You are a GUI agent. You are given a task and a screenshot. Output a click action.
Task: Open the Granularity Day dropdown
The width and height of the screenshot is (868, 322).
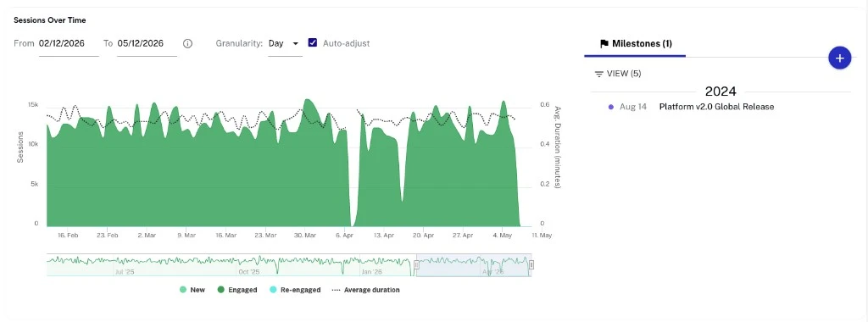click(285, 44)
